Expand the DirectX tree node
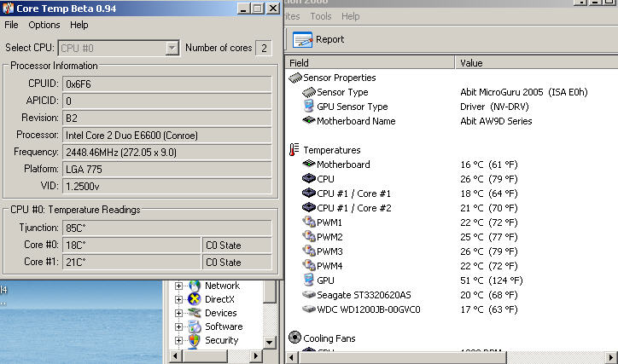 pyautogui.click(x=179, y=299)
